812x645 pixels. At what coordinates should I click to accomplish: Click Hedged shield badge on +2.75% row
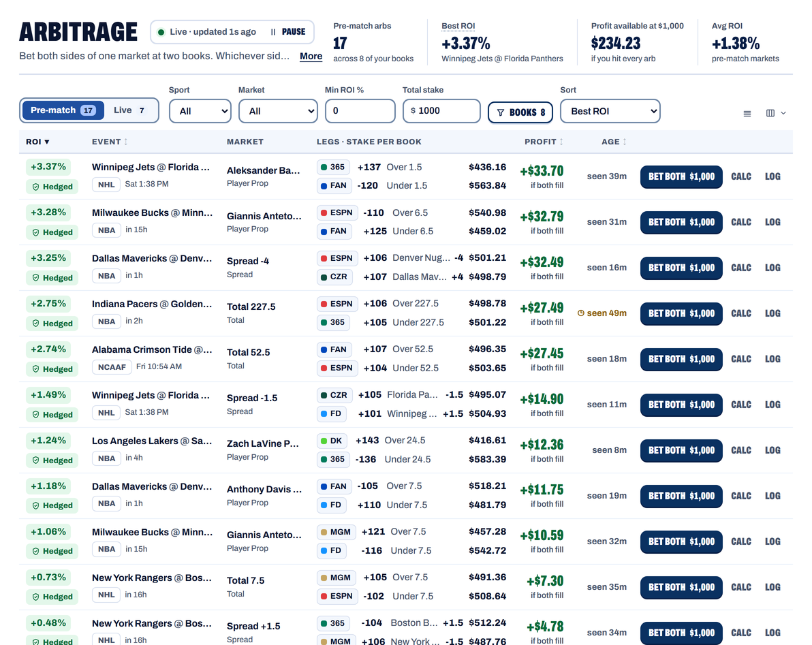52,324
